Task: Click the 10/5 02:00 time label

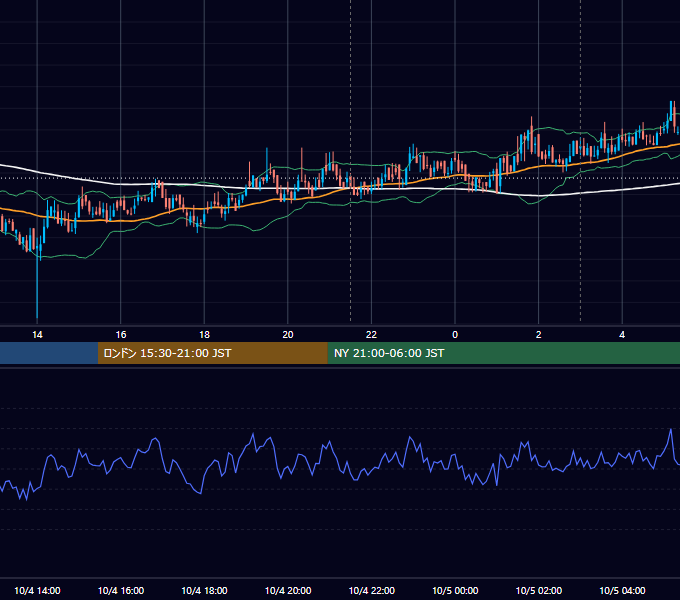Action: click(539, 590)
